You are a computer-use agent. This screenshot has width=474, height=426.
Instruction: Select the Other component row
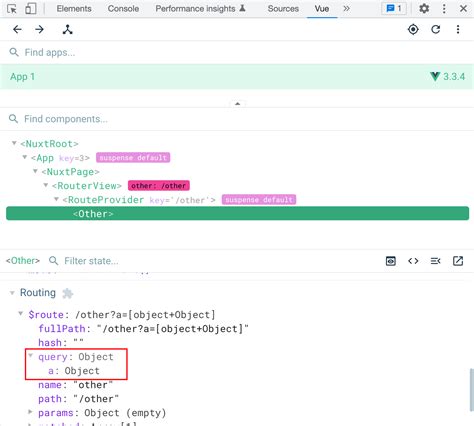tap(237, 214)
